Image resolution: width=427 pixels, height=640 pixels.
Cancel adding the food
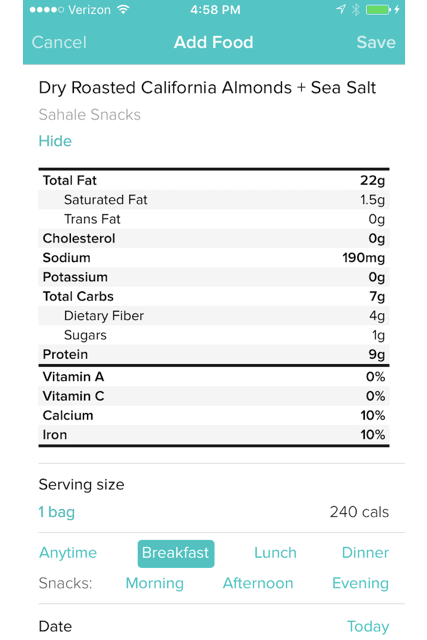point(59,42)
